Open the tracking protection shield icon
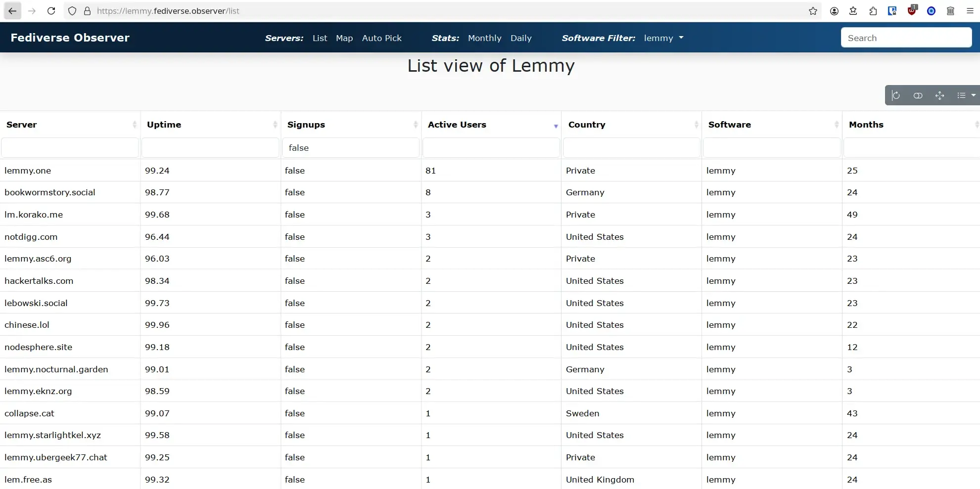 pos(72,11)
